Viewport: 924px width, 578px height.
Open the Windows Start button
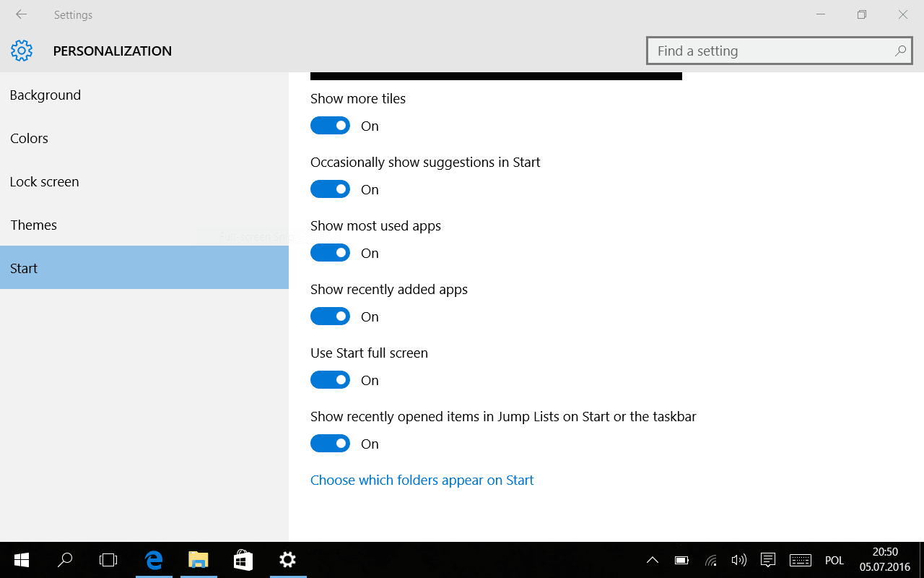click(x=21, y=560)
